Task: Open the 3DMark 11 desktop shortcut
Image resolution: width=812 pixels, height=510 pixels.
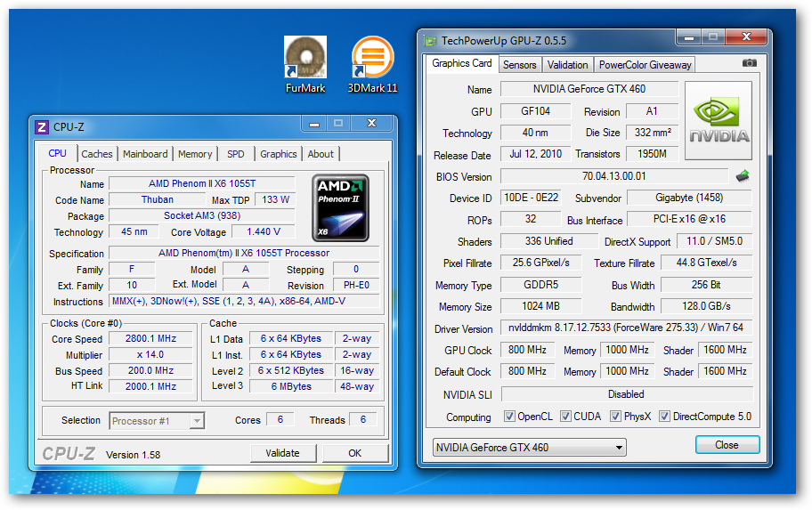Action: tap(372, 65)
